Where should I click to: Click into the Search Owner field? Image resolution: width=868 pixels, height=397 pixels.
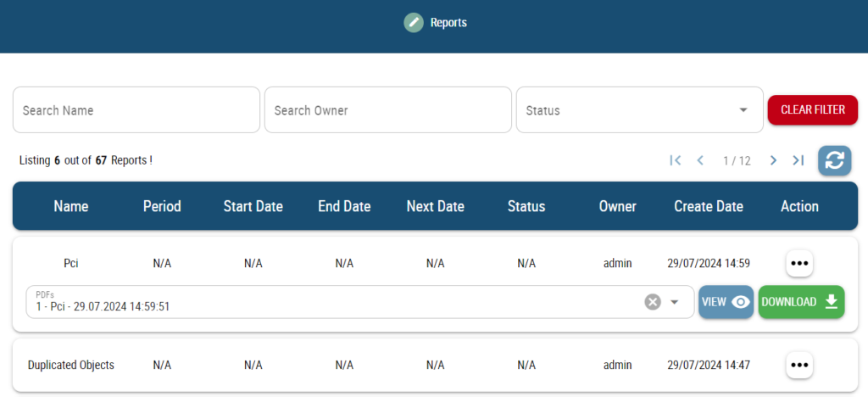coord(387,110)
